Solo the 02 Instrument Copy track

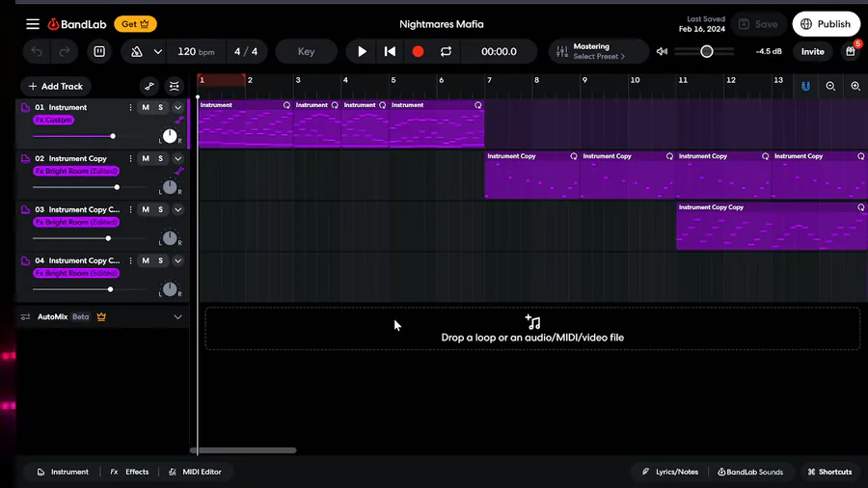click(x=160, y=158)
